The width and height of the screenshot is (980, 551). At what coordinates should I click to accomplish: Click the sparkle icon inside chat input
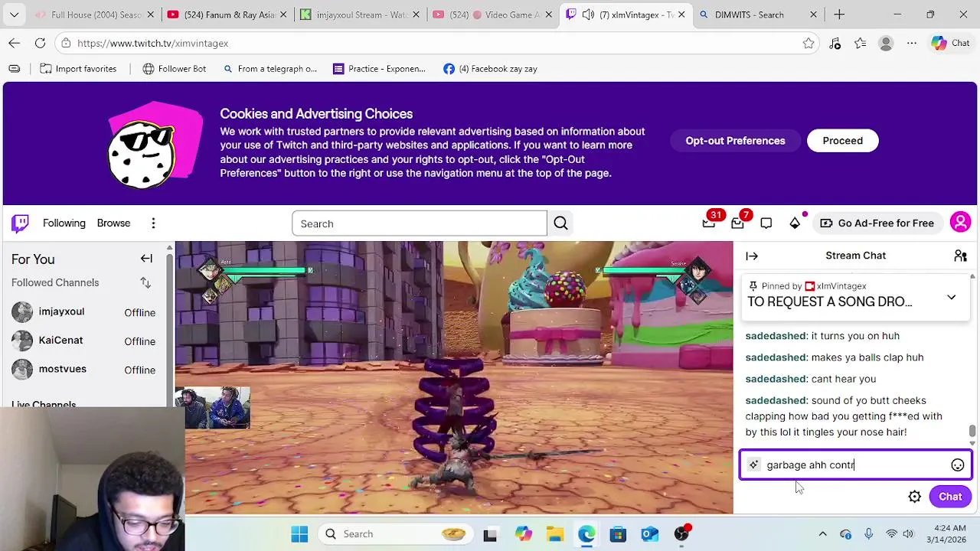click(x=753, y=465)
